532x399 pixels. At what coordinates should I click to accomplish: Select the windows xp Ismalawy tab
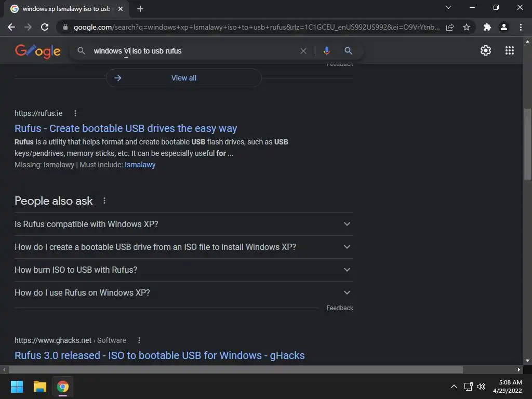coord(66,9)
